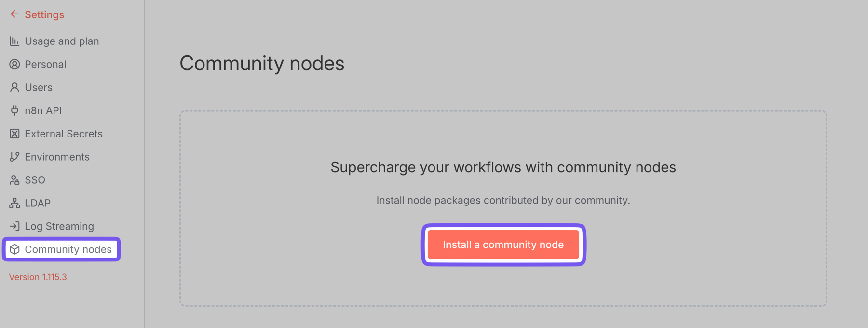Image resolution: width=868 pixels, height=328 pixels.
Task: Click the Community nodes box icon
Action: point(14,249)
